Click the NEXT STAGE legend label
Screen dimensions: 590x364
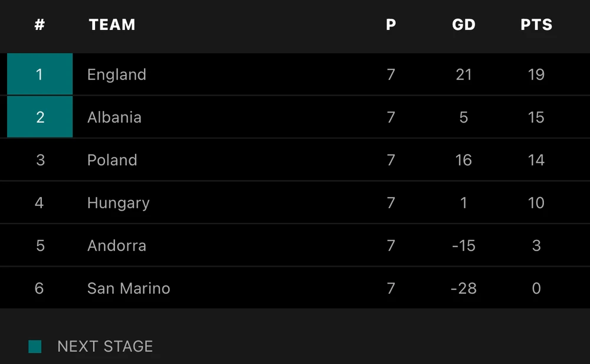tap(105, 346)
